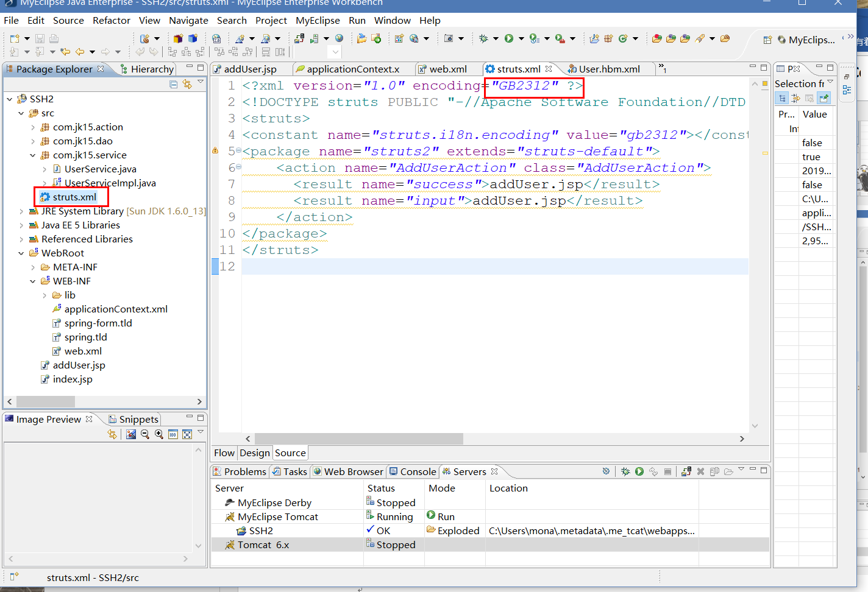Toggle Link with Editor in Package Explorer
Viewport: 868px width, 592px height.
pos(187,84)
